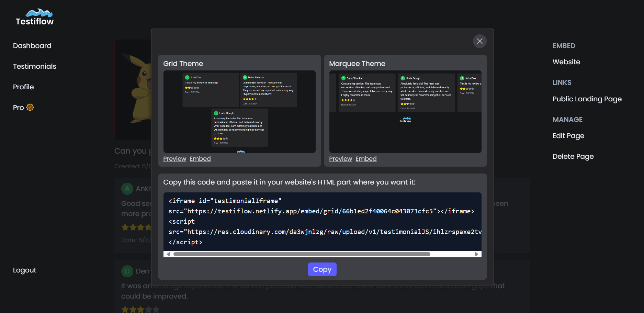Screen dimensions: 644x313
Task: Preview the Grid Theme
Action: coord(174,159)
